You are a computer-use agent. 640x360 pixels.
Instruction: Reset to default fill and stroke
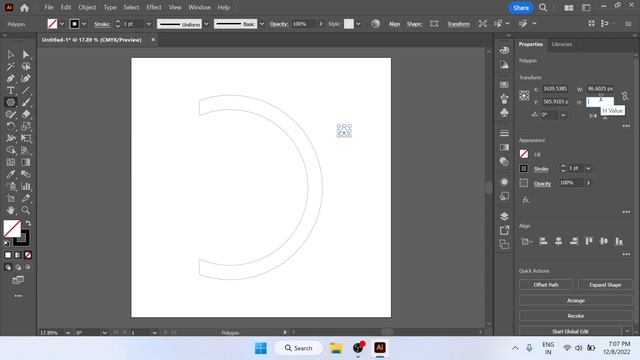[x=6, y=243]
